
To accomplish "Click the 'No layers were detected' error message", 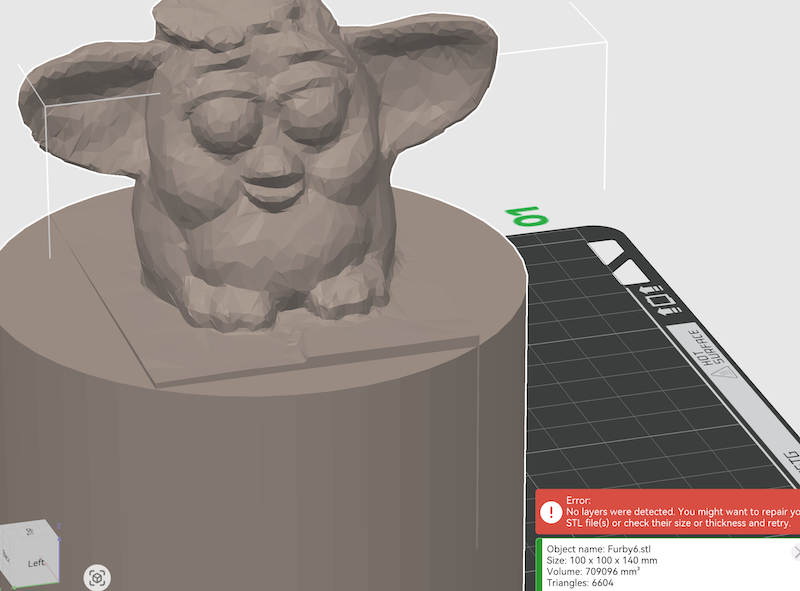I will [x=683, y=517].
